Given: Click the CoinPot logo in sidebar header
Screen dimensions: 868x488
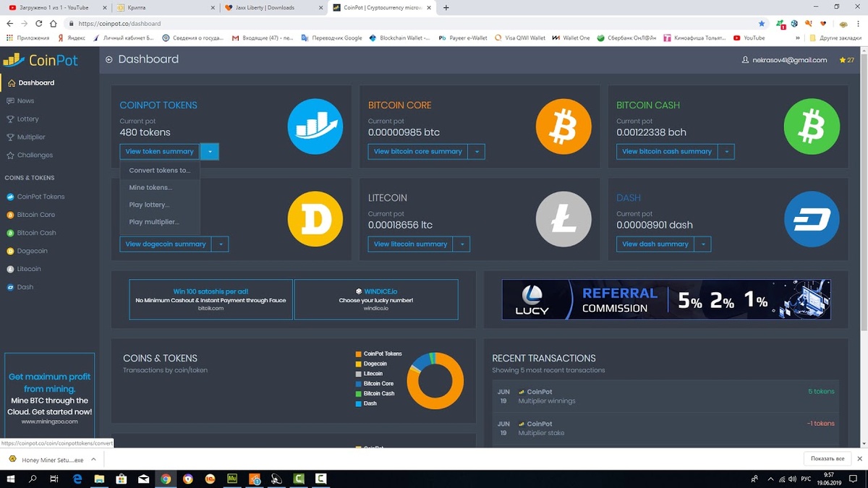Looking at the screenshot, I should pos(41,60).
